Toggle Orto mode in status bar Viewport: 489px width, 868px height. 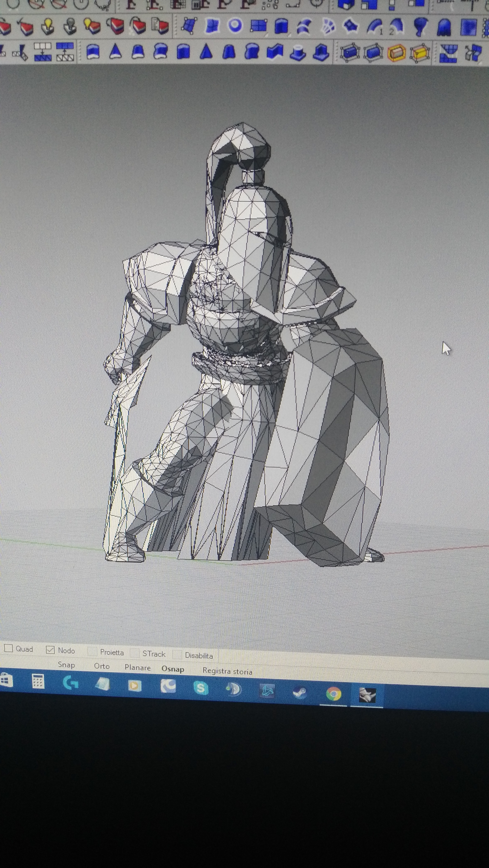click(x=102, y=666)
